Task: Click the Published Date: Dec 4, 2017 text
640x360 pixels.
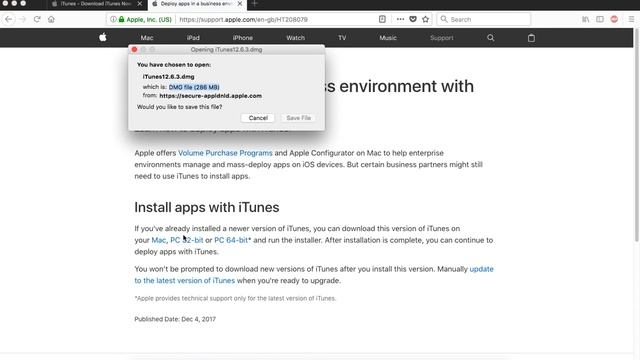Action: 175,319
